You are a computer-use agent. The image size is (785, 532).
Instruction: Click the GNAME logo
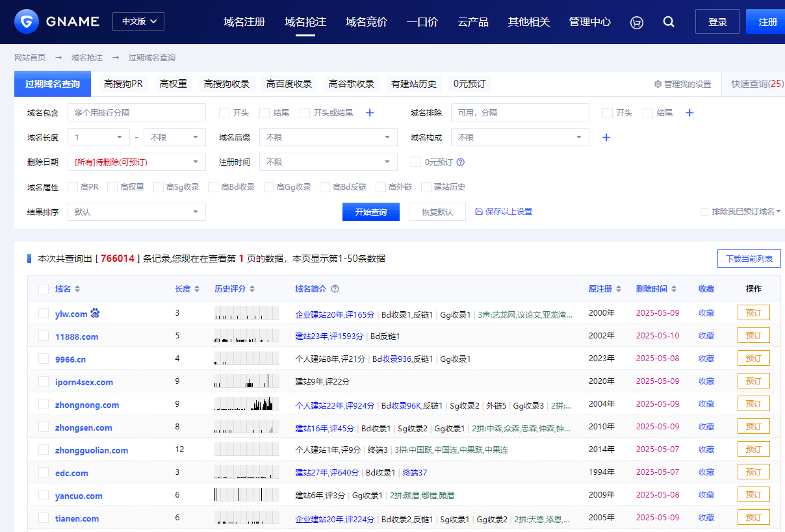coord(57,21)
